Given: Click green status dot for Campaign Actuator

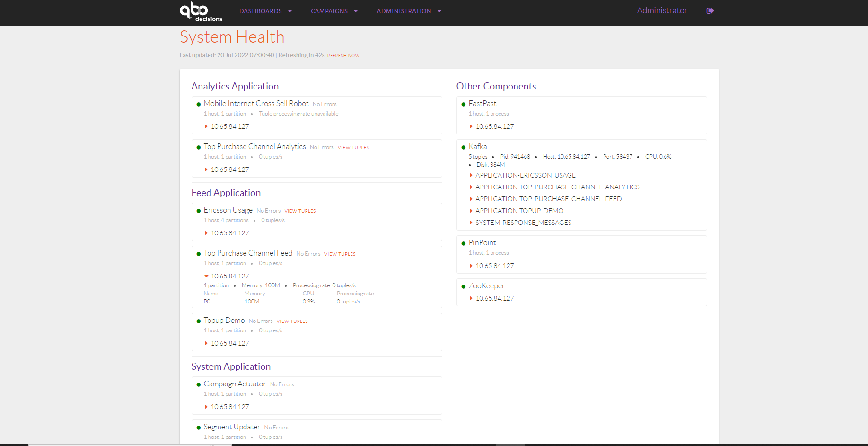Looking at the screenshot, I should pos(199,384).
